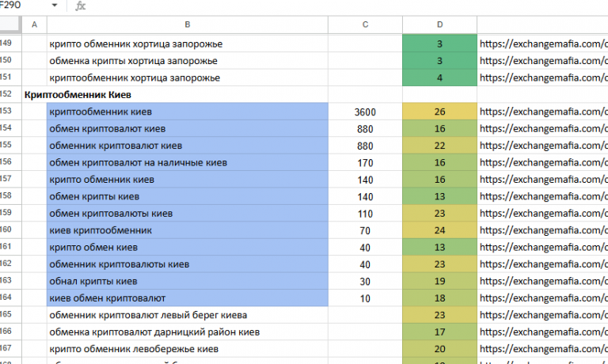
Task: Select column C header
Action: [365, 25]
